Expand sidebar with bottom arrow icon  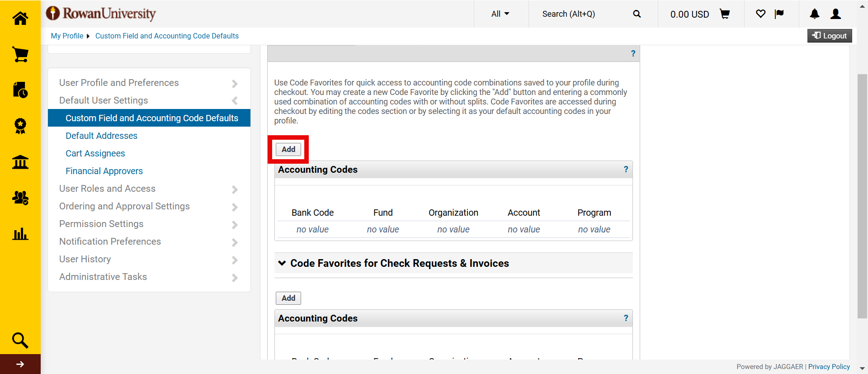click(20, 364)
